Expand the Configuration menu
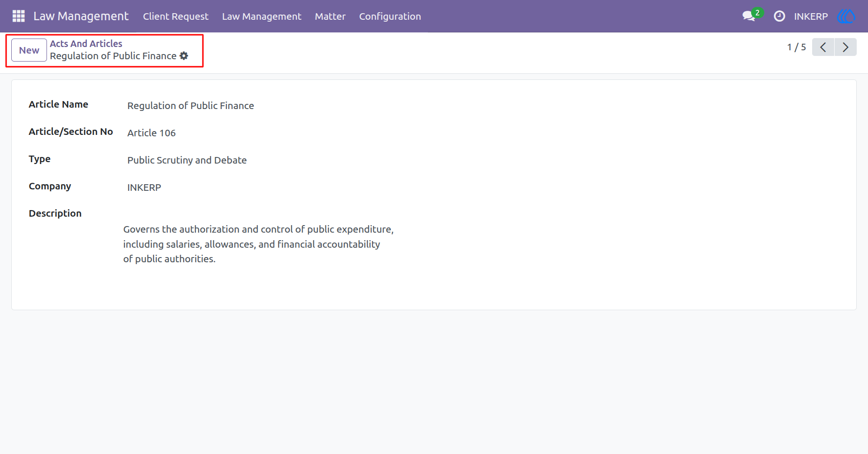868x454 pixels. tap(390, 16)
